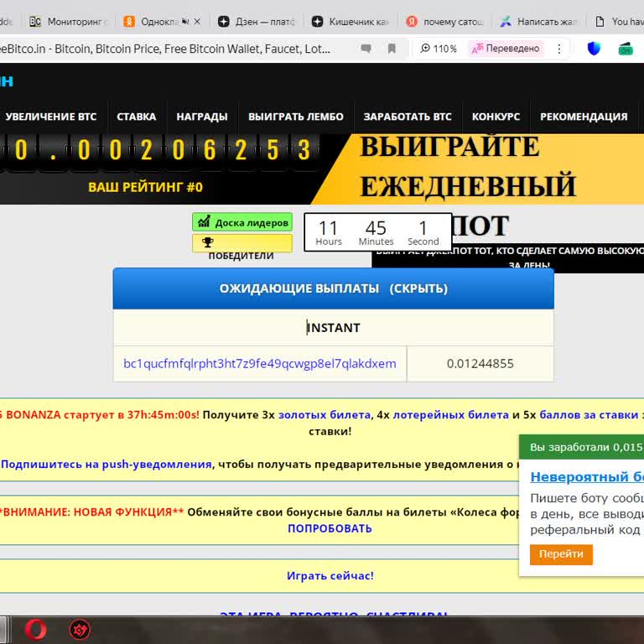Open the 'Переведено' translation popup

506,49
